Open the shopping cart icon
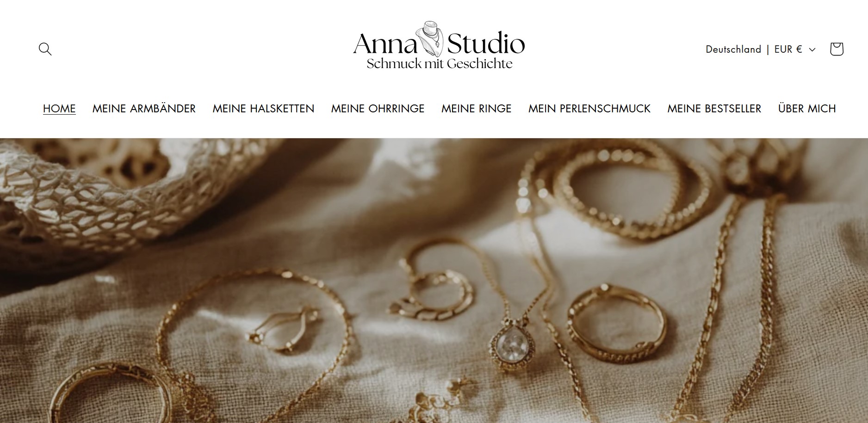868x423 pixels. [x=836, y=49]
